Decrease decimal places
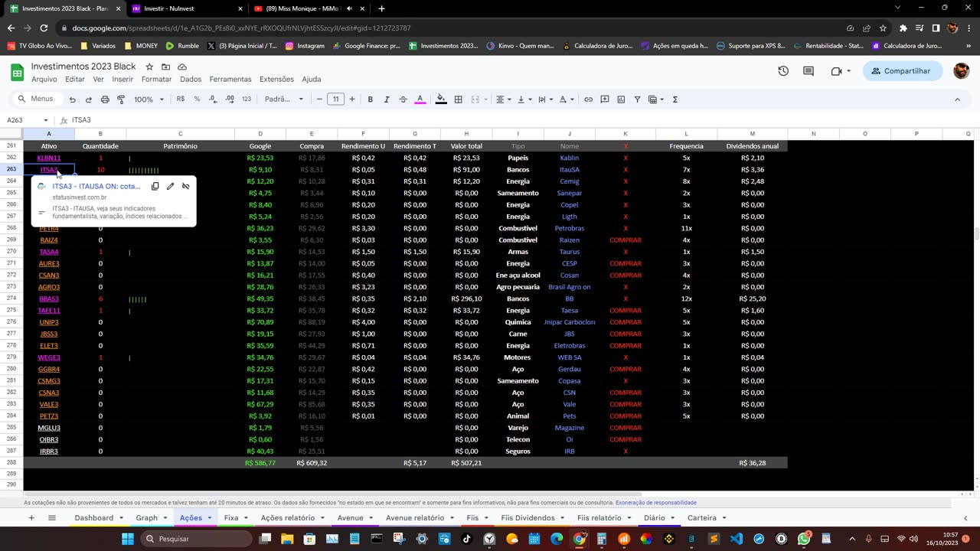This screenshot has height=551, width=980. [212, 99]
